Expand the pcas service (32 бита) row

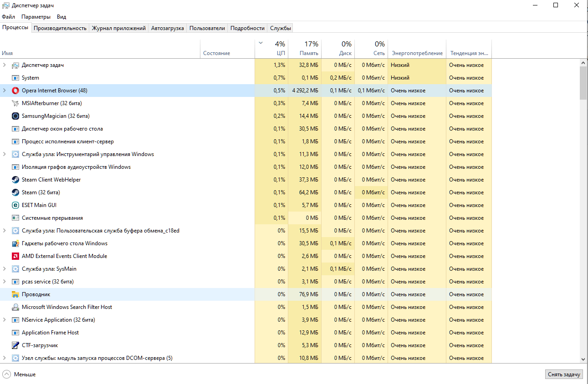click(5, 282)
